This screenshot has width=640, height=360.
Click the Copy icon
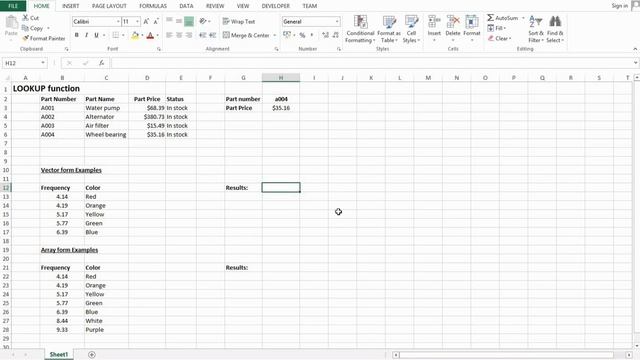point(25,28)
